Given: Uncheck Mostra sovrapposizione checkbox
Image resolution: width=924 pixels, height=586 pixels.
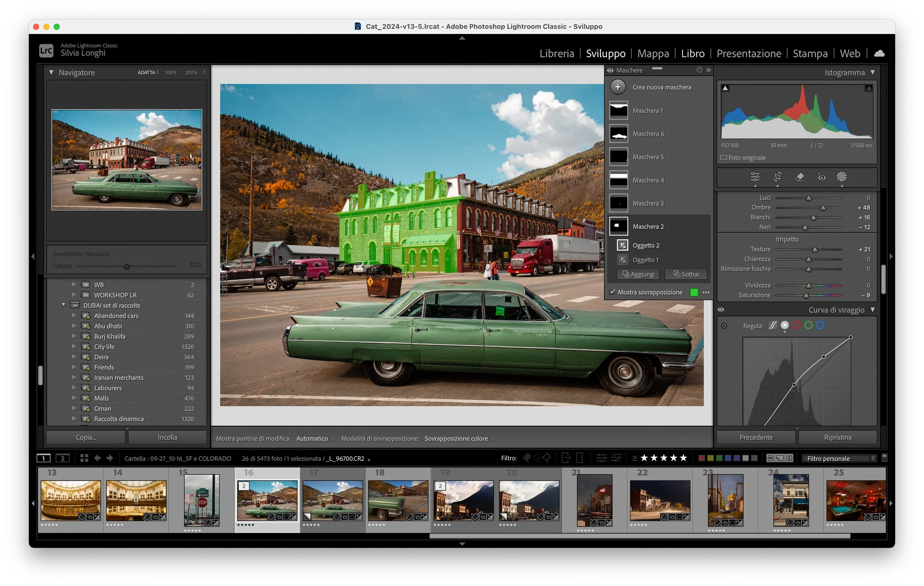Looking at the screenshot, I should coord(612,292).
